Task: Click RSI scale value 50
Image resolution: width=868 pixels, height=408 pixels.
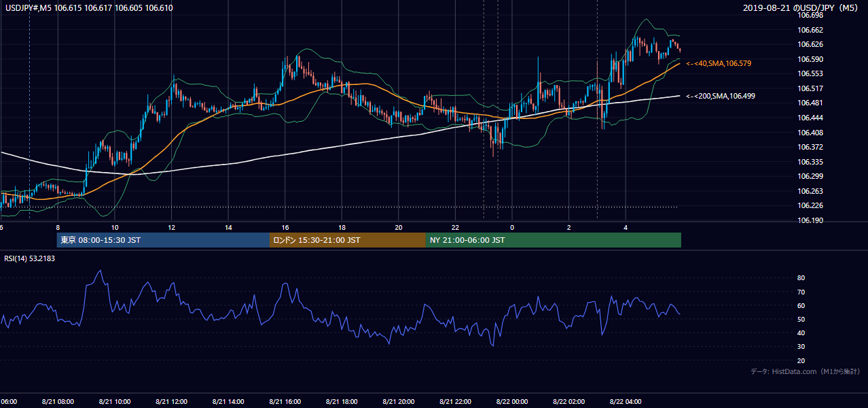Action: 801,319
